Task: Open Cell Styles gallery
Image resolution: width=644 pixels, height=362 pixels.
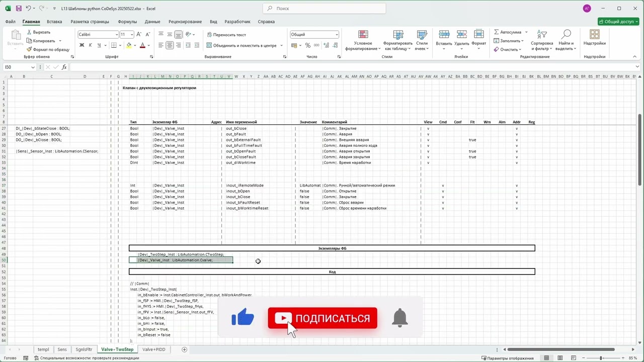Action: tap(422, 40)
